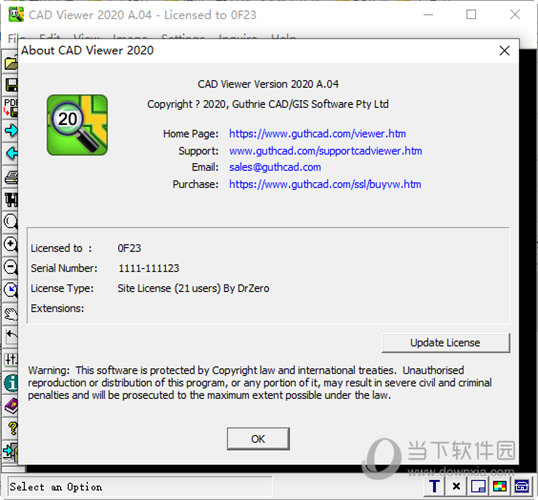Open the sliders settings icon
Screen dimensions: 538x500
(11, 359)
